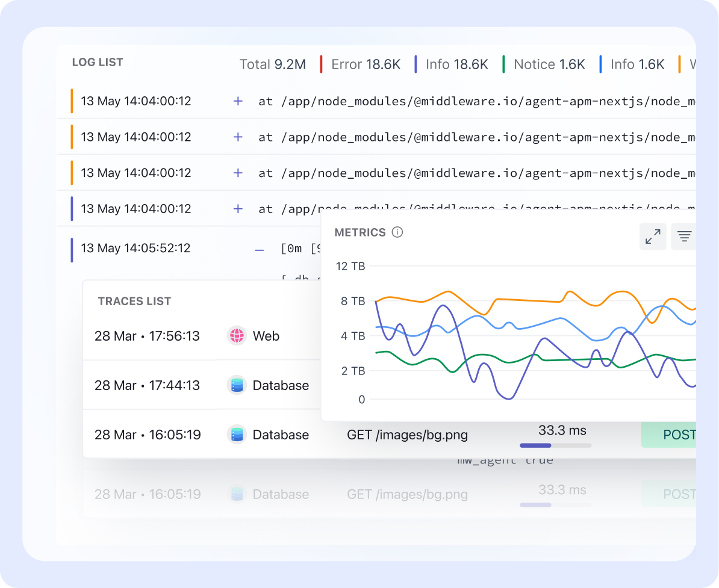Click the Web service globe icon
The width and height of the screenshot is (719, 588).
point(238,336)
